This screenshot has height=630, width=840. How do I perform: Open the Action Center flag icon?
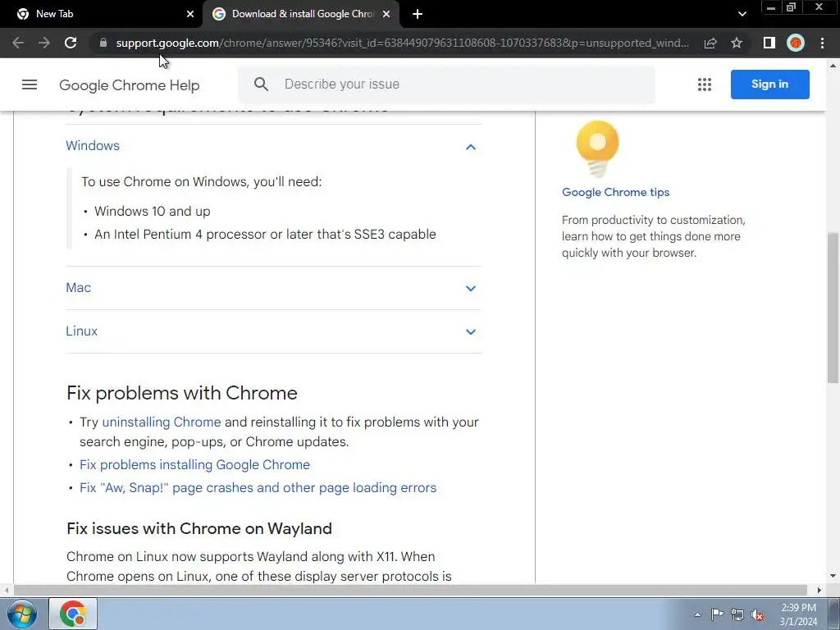pyautogui.click(x=717, y=614)
